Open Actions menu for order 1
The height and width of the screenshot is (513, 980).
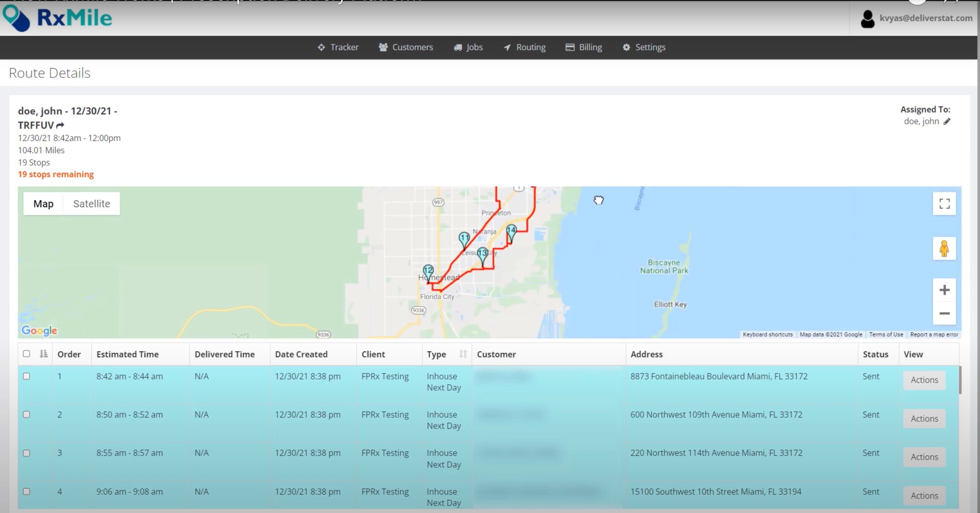pyautogui.click(x=924, y=380)
